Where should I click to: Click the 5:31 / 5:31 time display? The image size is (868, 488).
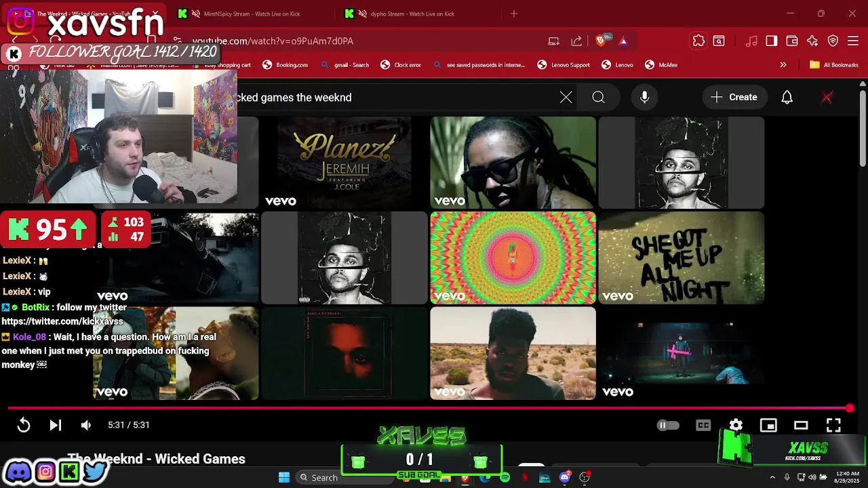point(129,425)
